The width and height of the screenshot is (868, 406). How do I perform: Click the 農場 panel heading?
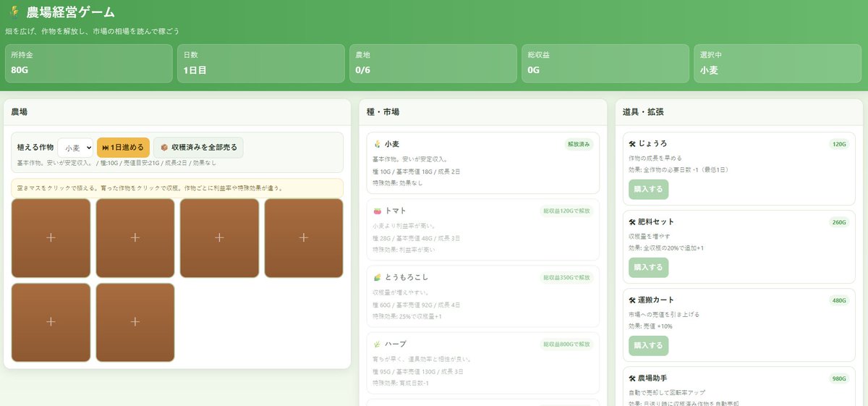20,112
